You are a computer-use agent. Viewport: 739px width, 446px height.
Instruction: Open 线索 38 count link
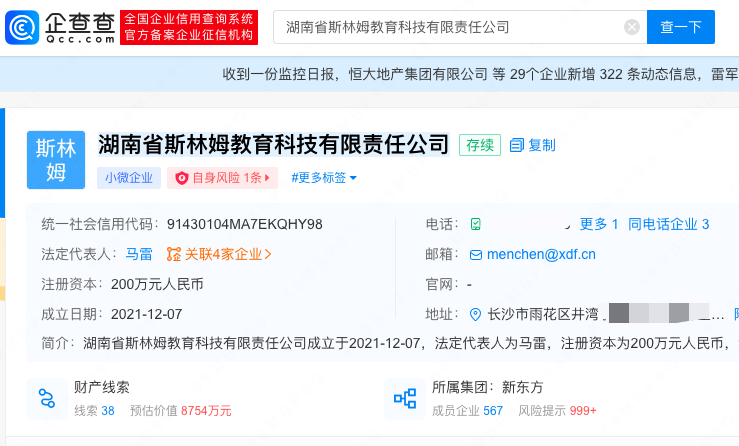[94, 411]
